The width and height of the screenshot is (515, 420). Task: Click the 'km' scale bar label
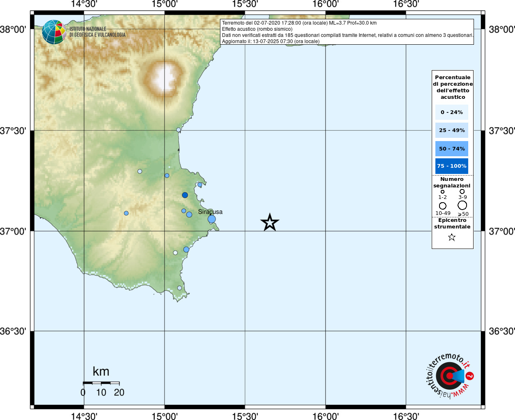(x=101, y=371)
